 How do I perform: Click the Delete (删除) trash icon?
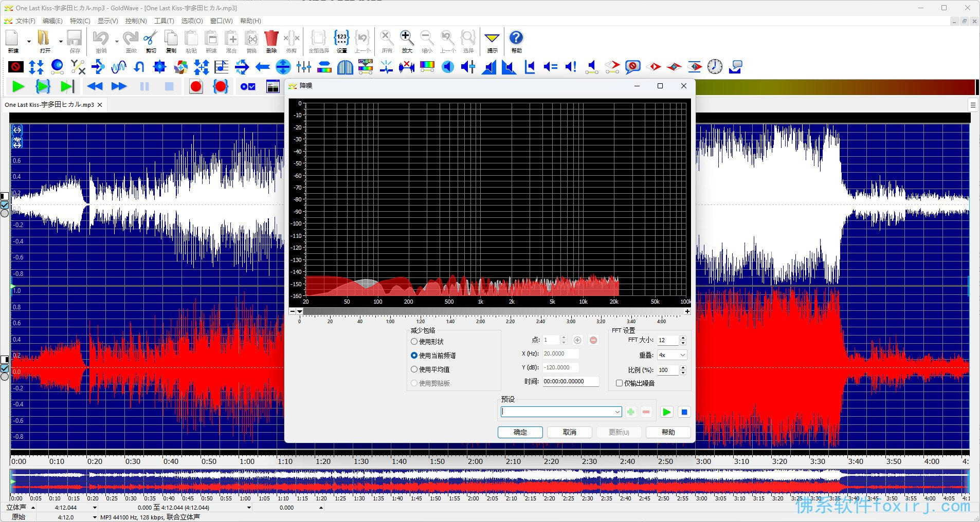tap(271, 41)
